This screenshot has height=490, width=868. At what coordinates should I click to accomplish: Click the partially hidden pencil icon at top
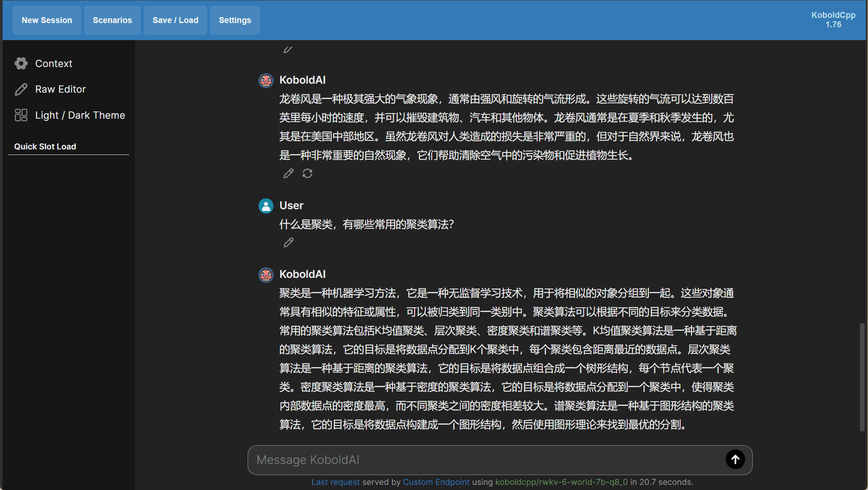pos(288,50)
